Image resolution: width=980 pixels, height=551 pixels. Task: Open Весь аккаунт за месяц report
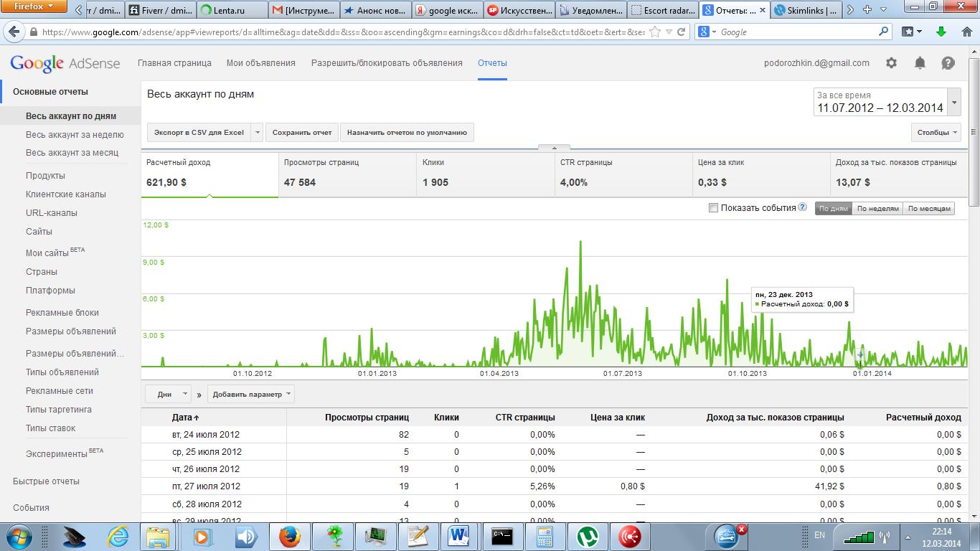click(x=72, y=153)
